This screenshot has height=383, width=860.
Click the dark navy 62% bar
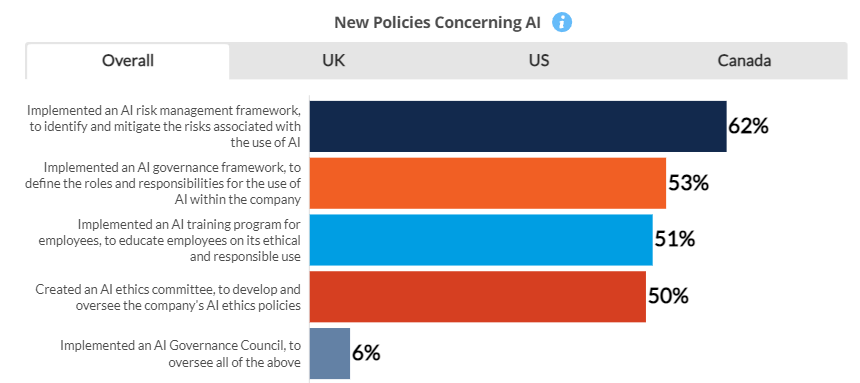518,126
